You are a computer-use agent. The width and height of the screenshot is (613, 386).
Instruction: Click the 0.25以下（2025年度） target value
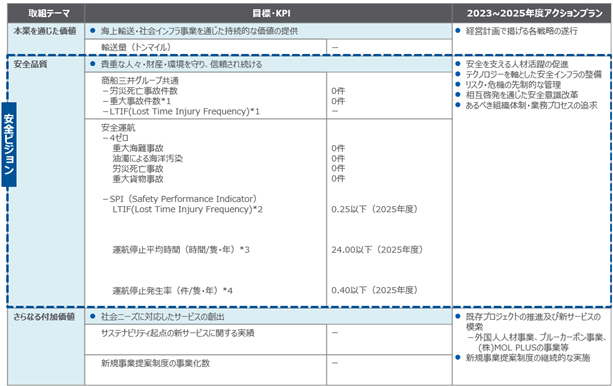(x=375, y=209)
